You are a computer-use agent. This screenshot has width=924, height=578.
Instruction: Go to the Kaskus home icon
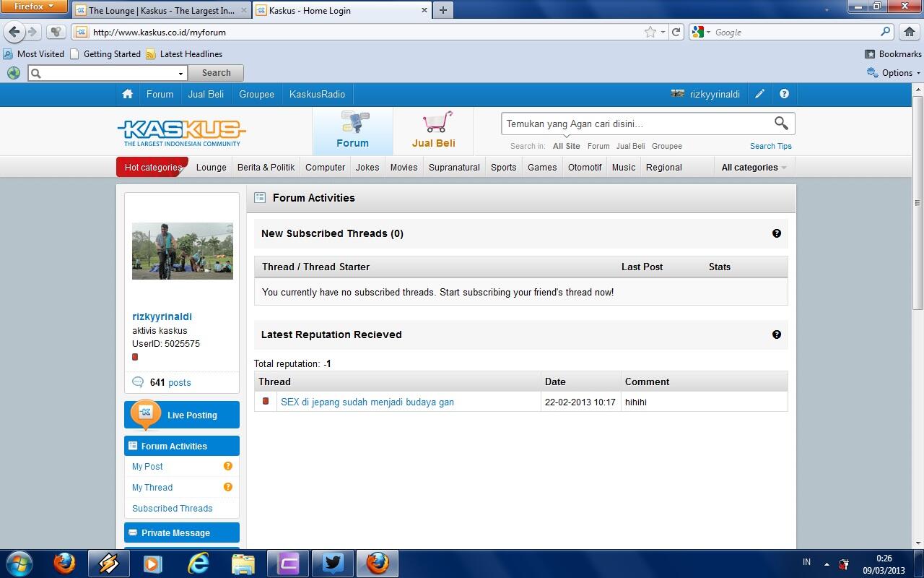128,94
